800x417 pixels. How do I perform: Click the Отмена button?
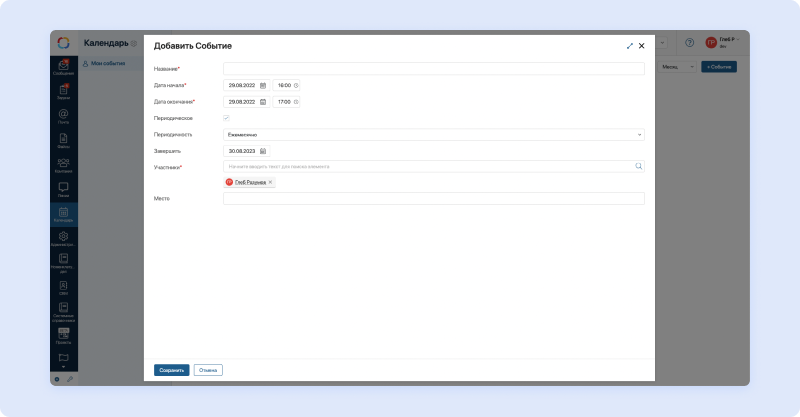(208, 370)
